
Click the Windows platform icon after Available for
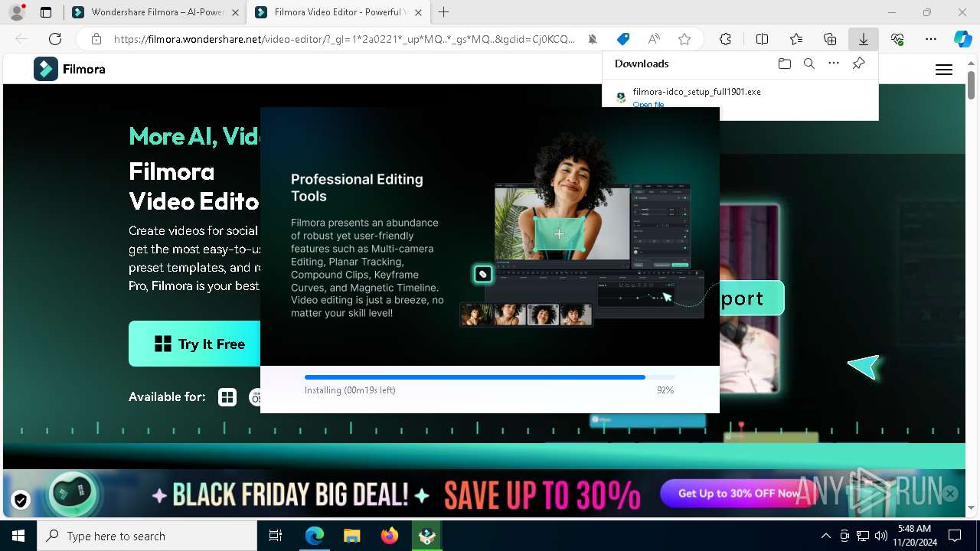pos(227,397)
